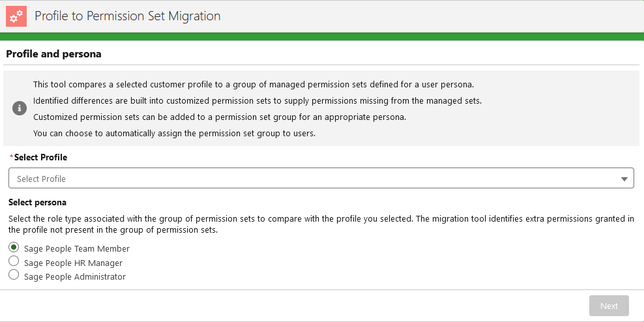Pick the Sage People Administrator radio button
This screenshot has width=644, height=322.
tap(14, 275)
